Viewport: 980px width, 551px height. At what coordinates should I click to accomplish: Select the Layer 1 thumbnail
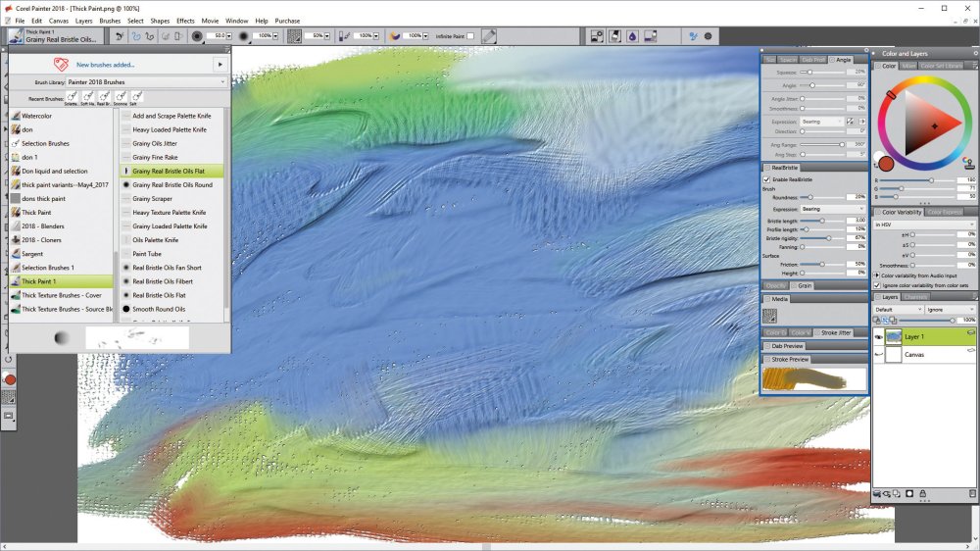(894, 337)
